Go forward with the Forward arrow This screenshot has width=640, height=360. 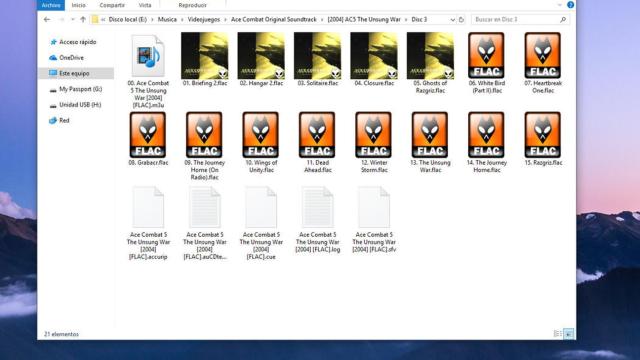pyautogui.click(x=61, y=19)
